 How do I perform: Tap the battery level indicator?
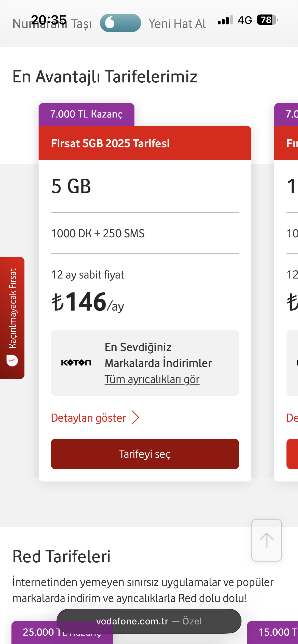point(267,20)
